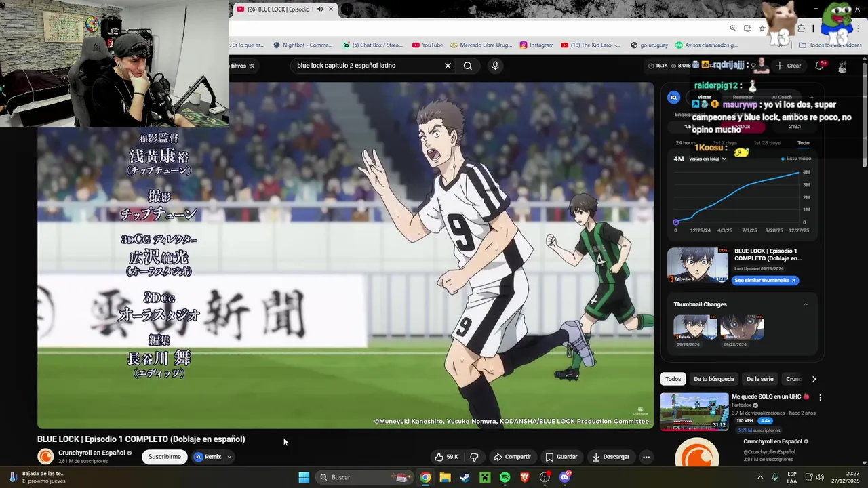Open the Avisos clasificados bookmark
The height and width of the screenshot is (488, 868).
click(707, 45)
